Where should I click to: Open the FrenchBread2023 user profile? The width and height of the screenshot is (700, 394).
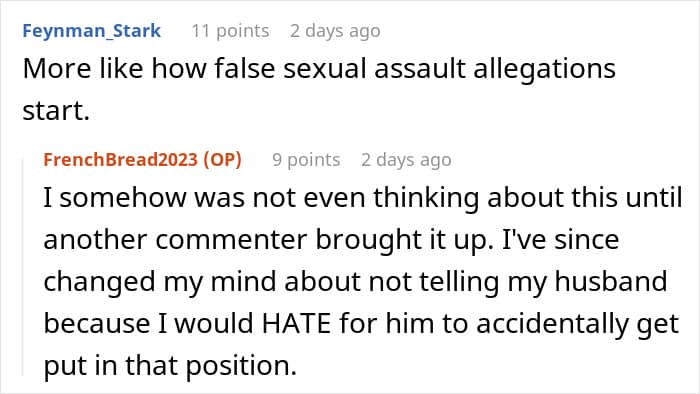pyautogui.click(x=121, y=160)
